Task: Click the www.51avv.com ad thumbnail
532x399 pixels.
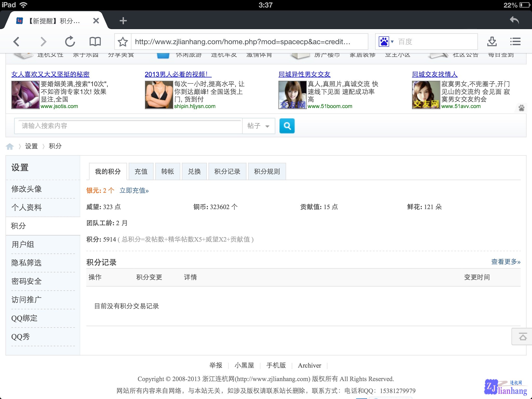Action: tap(426, 95)
